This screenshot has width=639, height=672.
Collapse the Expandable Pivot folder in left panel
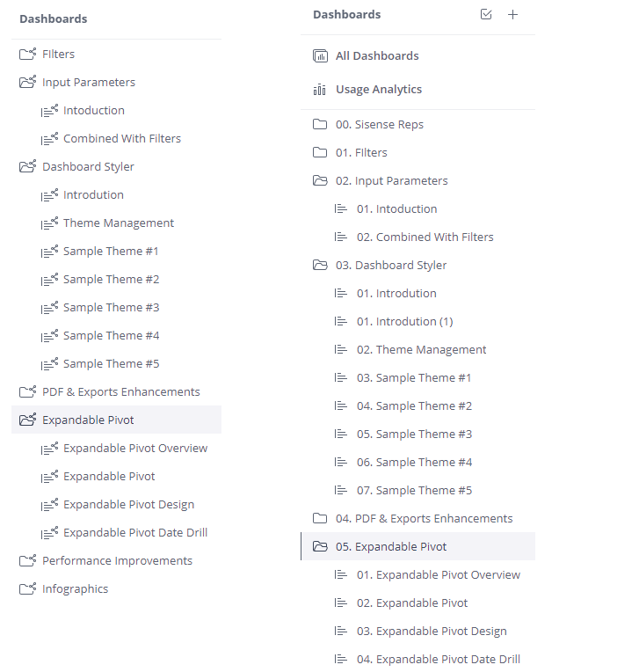coord(27,420)
